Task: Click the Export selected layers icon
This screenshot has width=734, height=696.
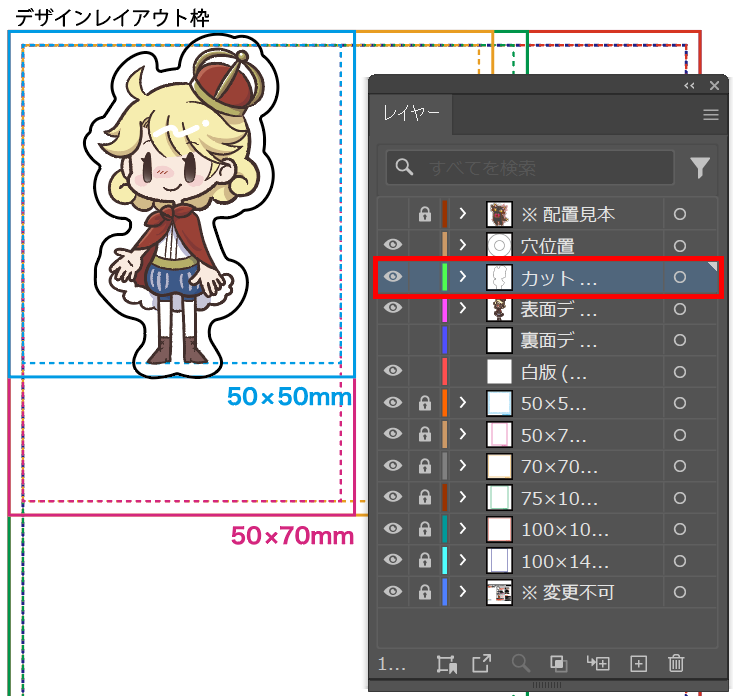Action: (482, 663)
